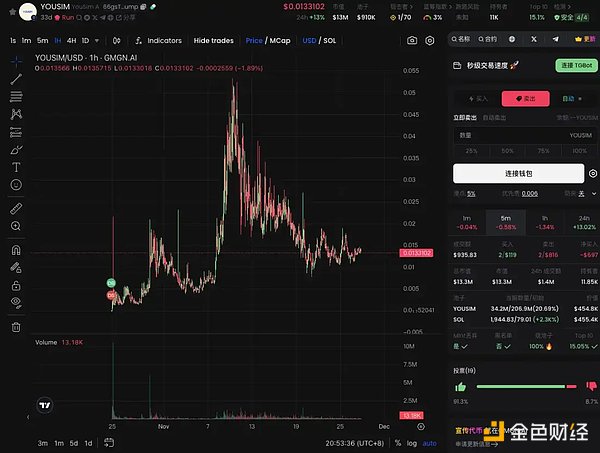
Task: Star YOUSIM as a favorite token
Action: (12, 11)
